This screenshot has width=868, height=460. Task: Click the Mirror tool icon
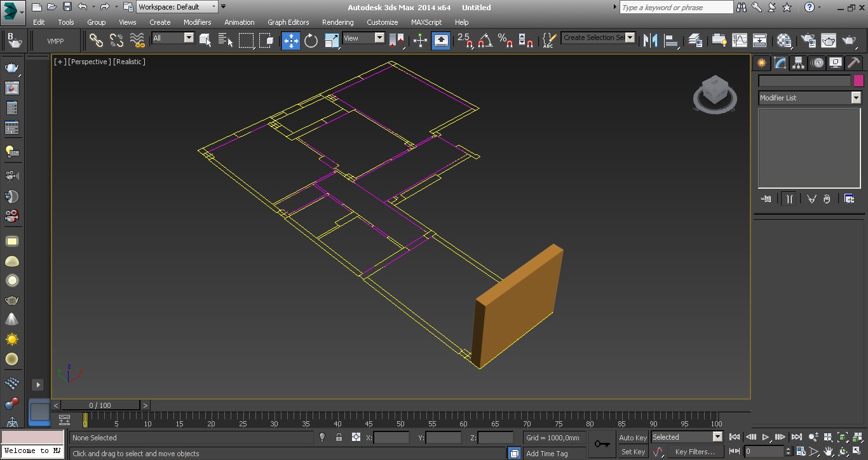[x=650, y=41]
